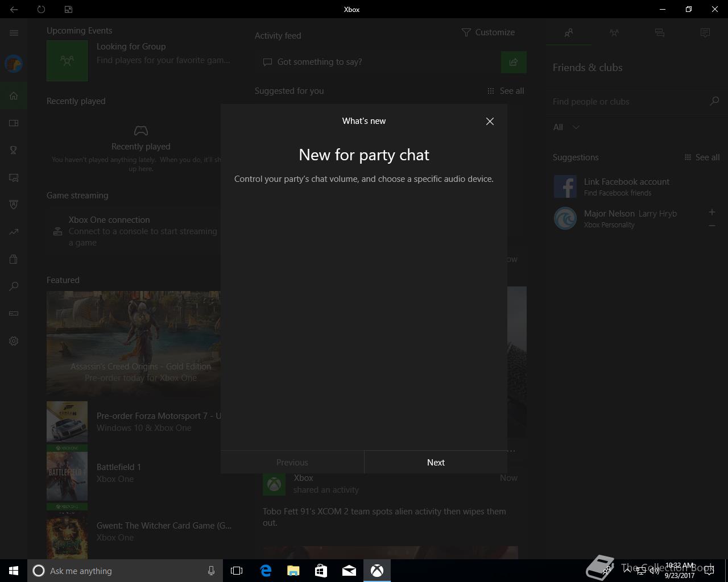Image resolution: width=728 pixels, height=582 pixels.
Task: Remove Major Nelson suggestion with minus
Action: tap(712, 226)
